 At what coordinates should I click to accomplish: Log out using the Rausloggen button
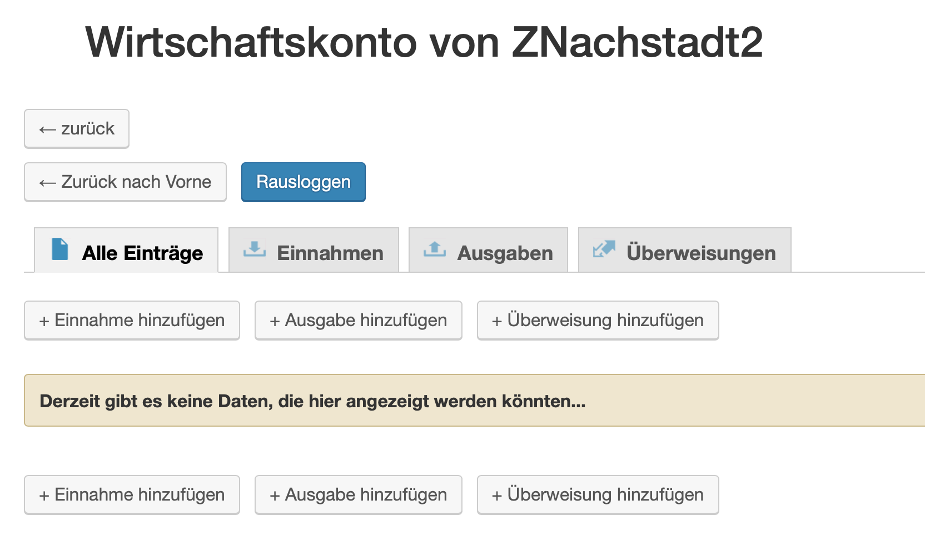pos(304,182)
